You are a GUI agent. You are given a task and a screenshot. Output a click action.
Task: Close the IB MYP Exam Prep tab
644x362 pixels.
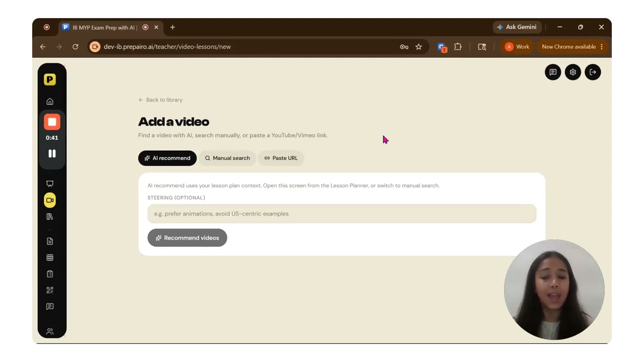pyautogui.click(x=156, y=27)
